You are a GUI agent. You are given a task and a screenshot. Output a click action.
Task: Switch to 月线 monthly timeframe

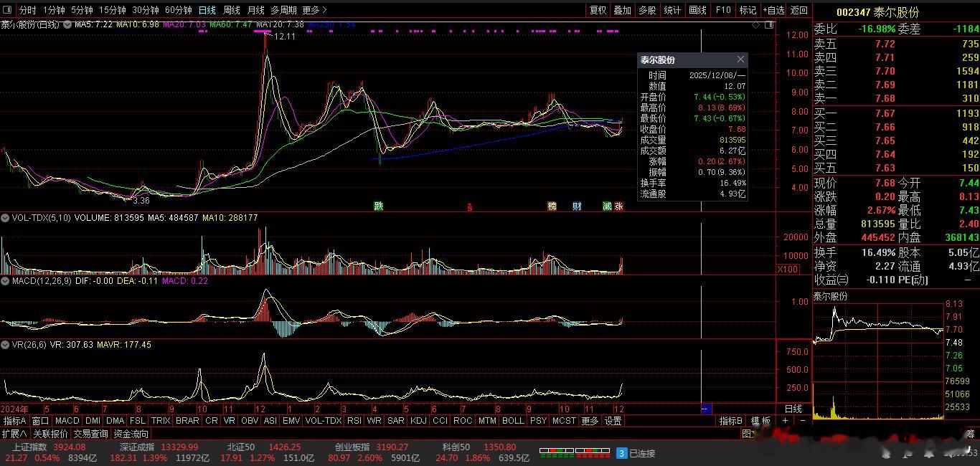click(x=255, y=10)
